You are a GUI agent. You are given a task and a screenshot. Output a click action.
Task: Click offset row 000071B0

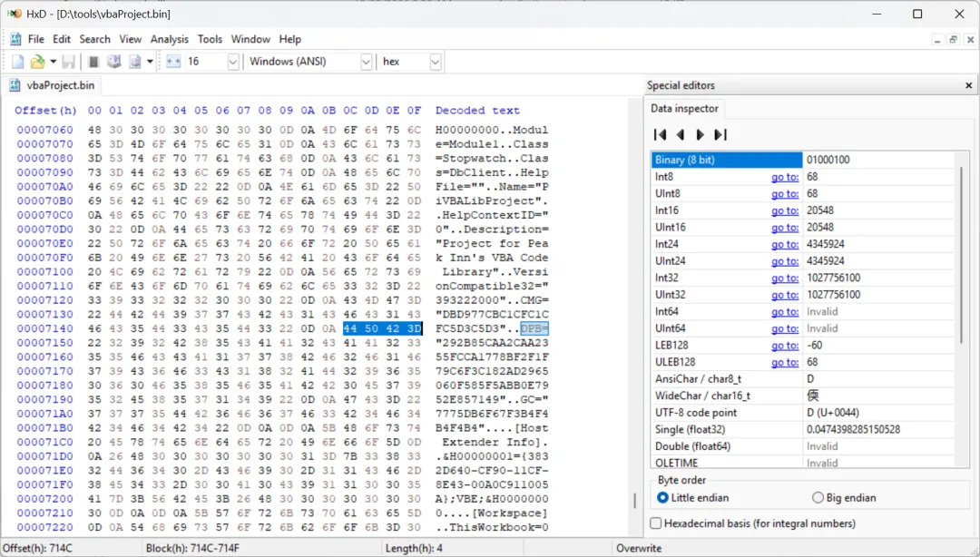tap(45, 427)
